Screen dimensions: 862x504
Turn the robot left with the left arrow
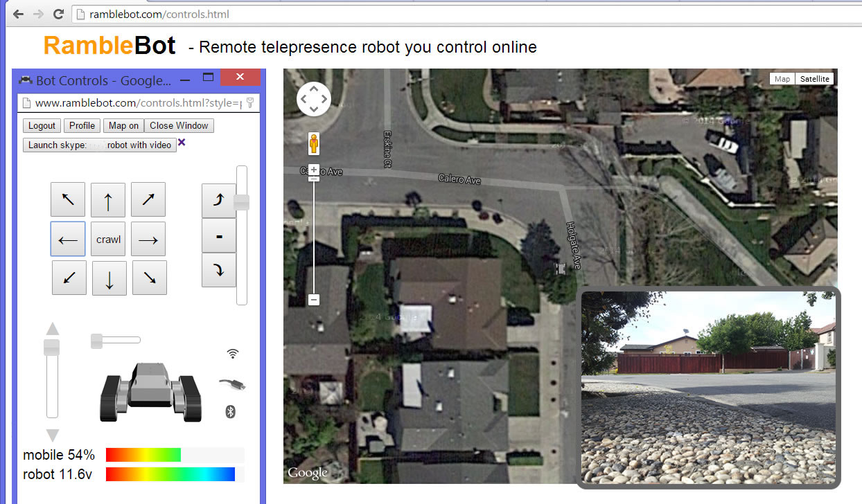pyautogui.click(x=68, y=239)
